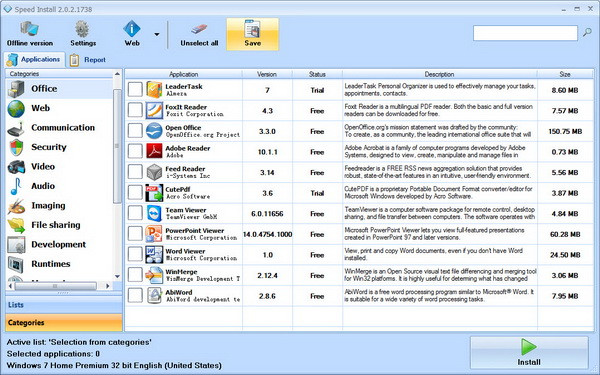Open the Categories panel bar
Image resolution: width=600 pixels, height=375 pixels.
(x=64, y=323)
